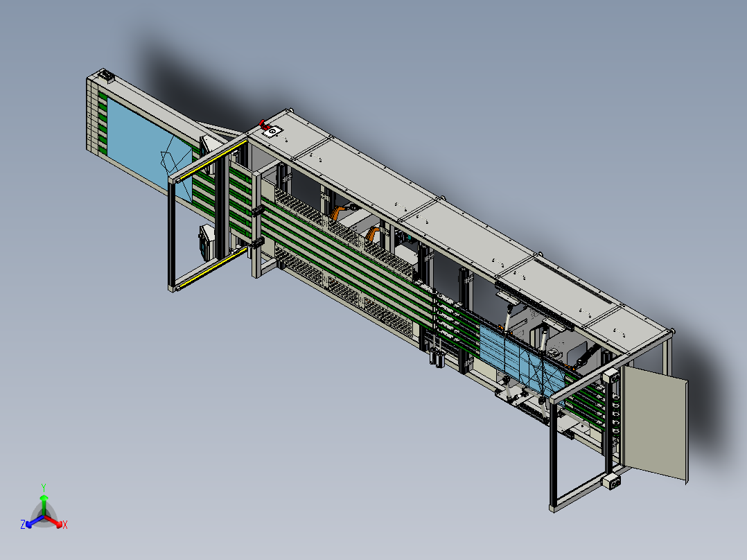Viewport: 747px width, 560px height.
Task: Click the blue Z axis of the triad
Action: coord(35,521)
